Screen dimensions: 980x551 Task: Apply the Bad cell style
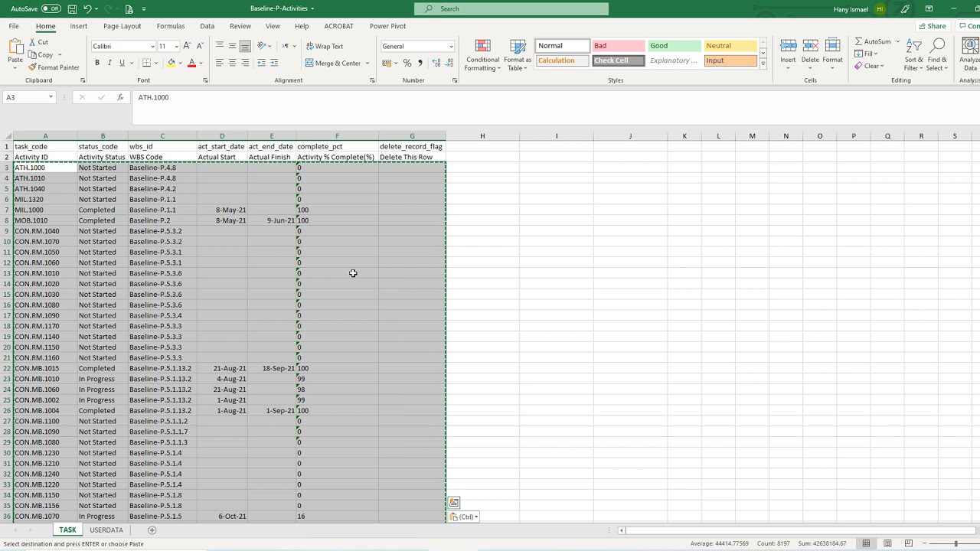tap(618, 46)
